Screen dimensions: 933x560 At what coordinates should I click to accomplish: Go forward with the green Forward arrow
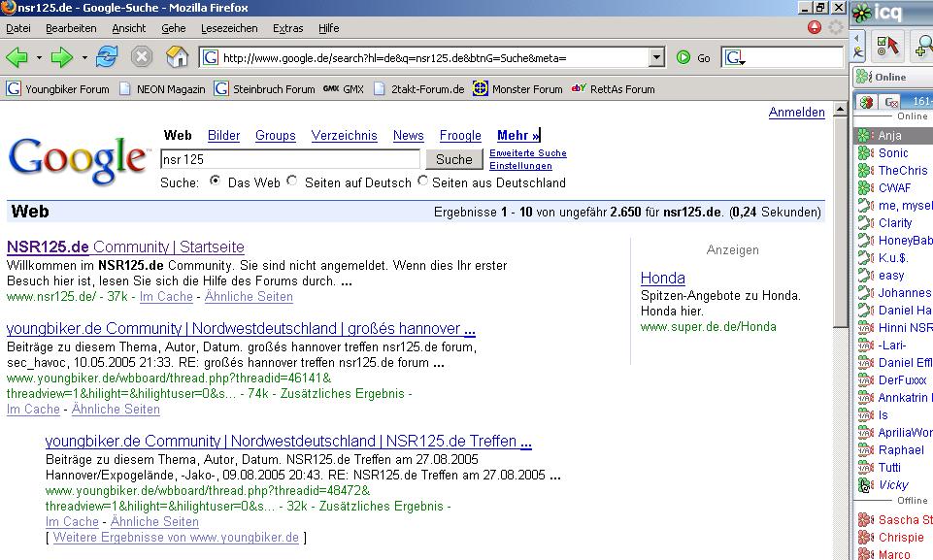click(61, 57)
